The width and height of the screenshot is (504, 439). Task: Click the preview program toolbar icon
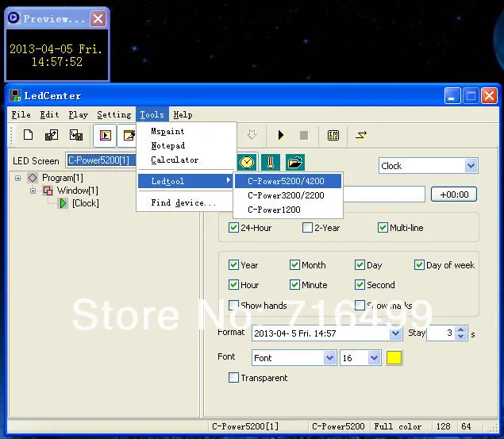[105, 135]
